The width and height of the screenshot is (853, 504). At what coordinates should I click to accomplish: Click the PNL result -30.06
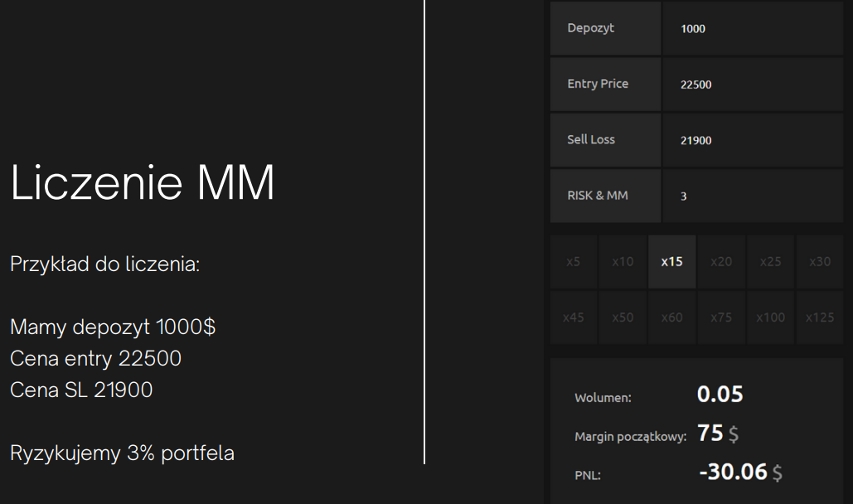(x=733, y=472)
